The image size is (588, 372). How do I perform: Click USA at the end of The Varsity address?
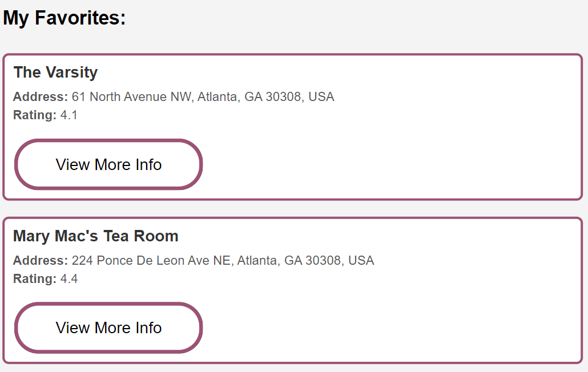[x=321, y=97]
